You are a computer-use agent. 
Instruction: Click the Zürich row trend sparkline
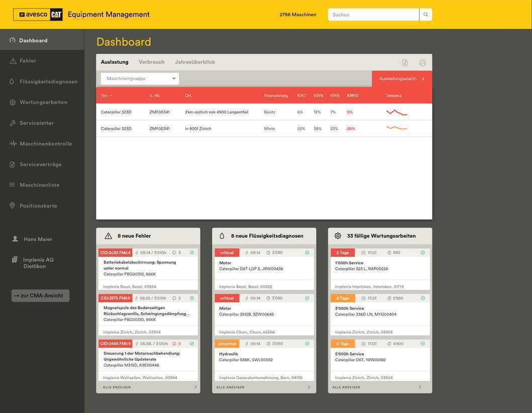tap(397, 128)
